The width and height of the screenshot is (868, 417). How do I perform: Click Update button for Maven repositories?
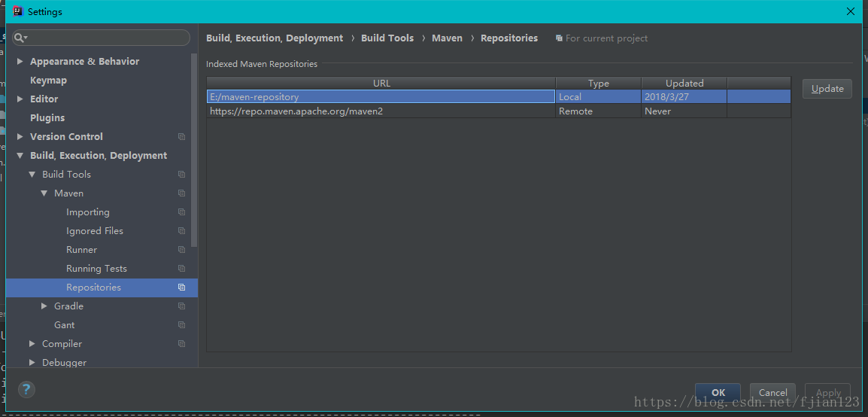pyautogui.click(x=827, y=89)
